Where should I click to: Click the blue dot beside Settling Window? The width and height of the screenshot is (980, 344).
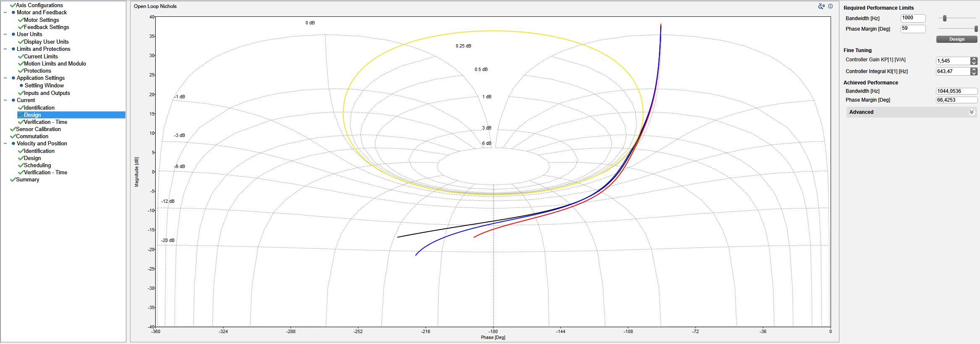21,86
